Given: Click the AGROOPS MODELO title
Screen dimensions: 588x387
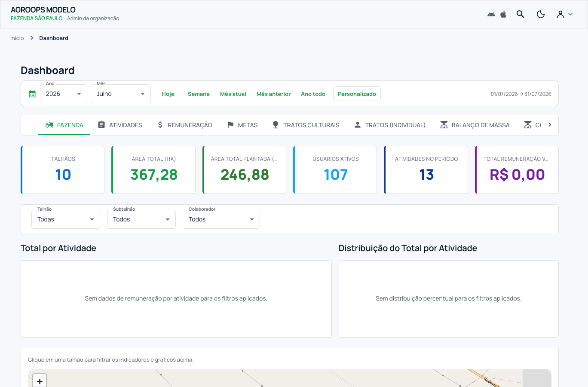Looking at the screenshot, I should 43,9.
